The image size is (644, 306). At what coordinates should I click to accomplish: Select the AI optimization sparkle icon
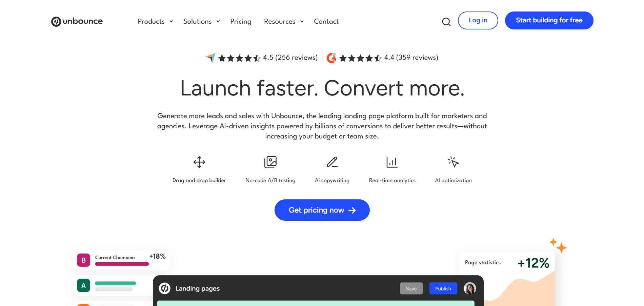[x=453, y=162]
